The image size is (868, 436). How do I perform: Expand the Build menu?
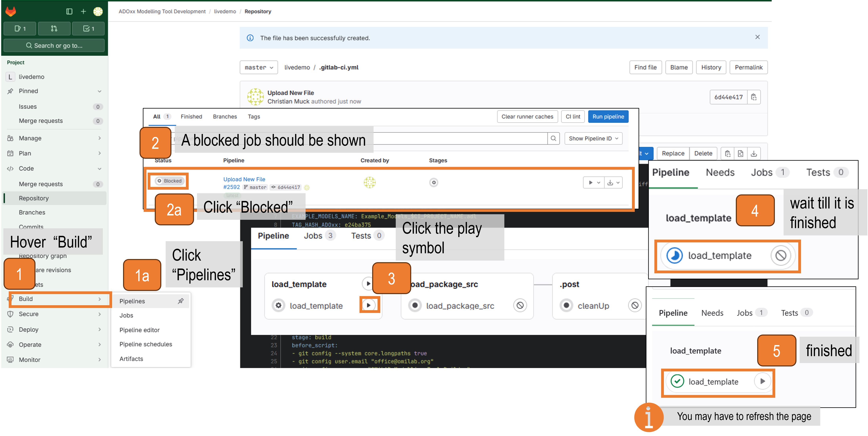pyautogui.click(x=60, y=299)
